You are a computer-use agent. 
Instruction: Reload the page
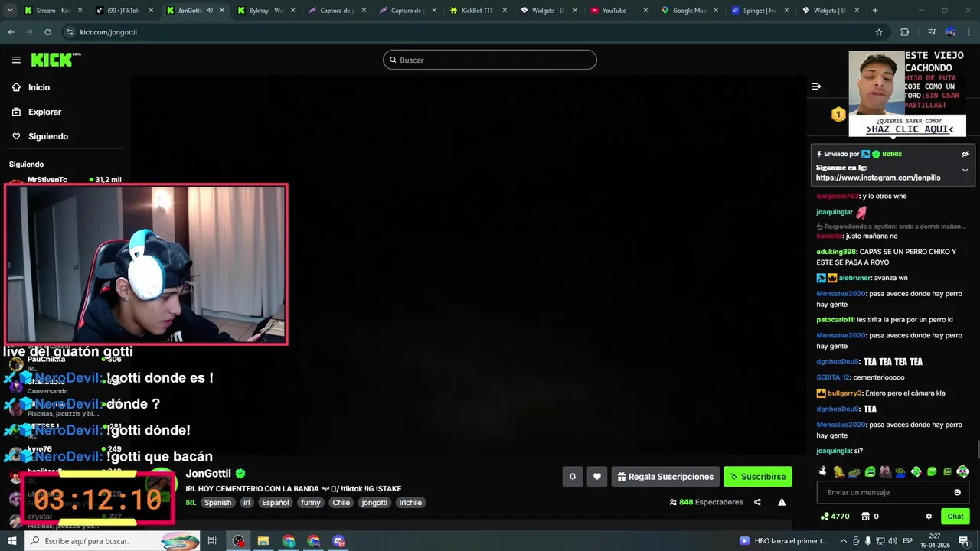click(x=47, y=32)
